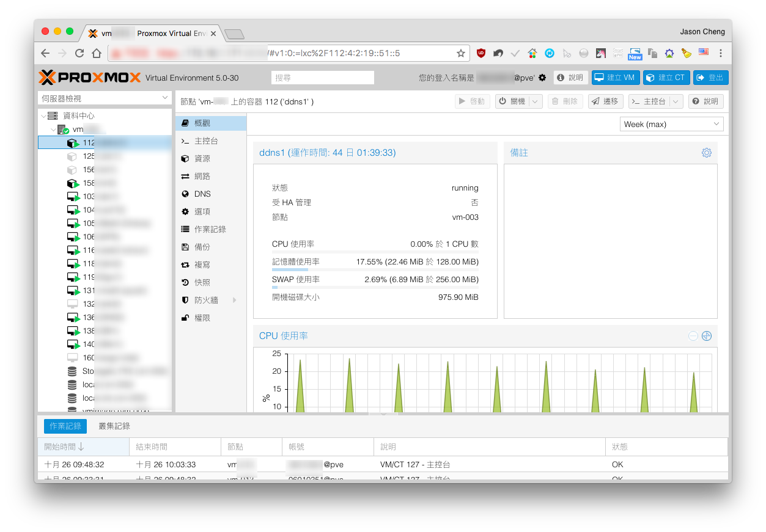Click the header 說明 documentation button
Viewport: 766px width, 532px height.
[571, 78]
